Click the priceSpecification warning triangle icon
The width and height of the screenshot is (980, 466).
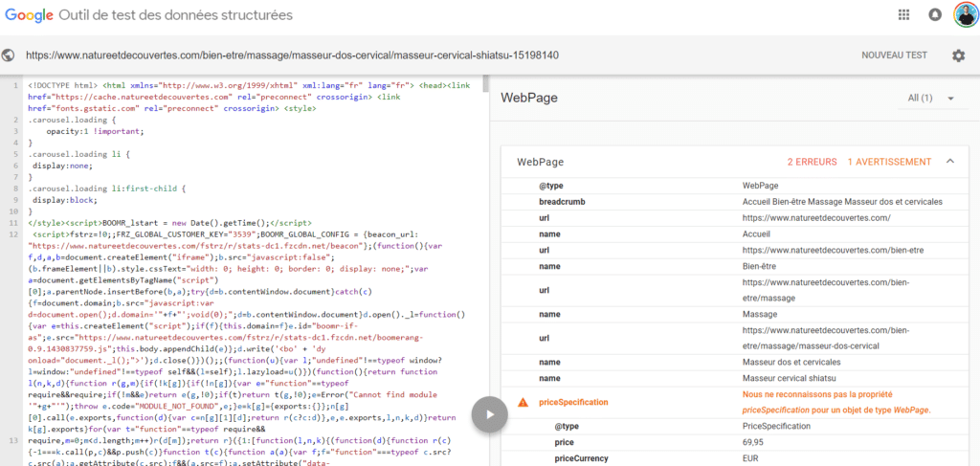(523, 402)
